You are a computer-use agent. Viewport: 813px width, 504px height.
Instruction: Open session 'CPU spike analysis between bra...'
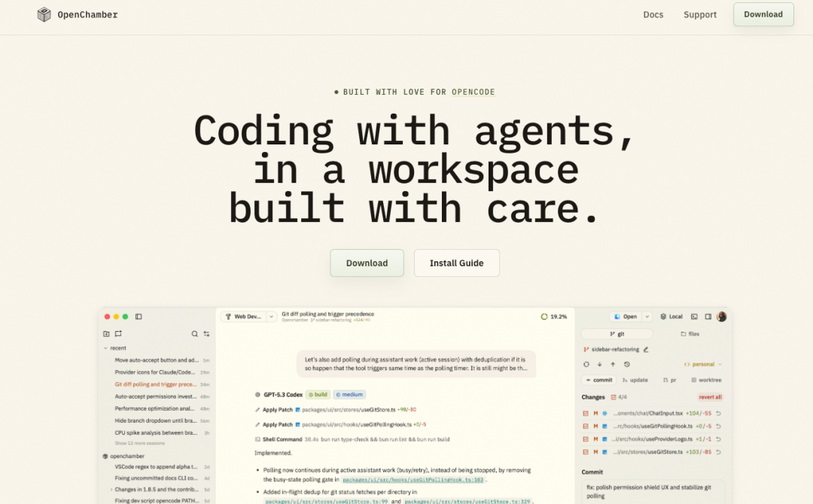pyautogui.click(x=156, y=433)
